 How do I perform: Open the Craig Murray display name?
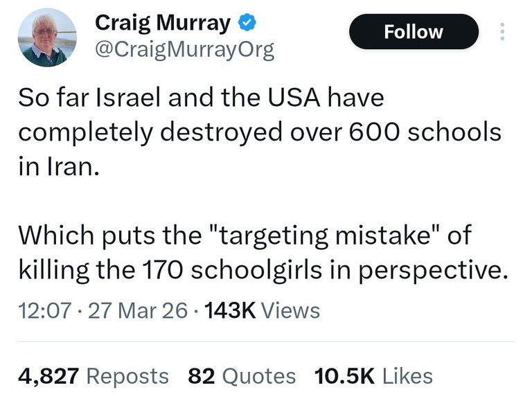162,23
